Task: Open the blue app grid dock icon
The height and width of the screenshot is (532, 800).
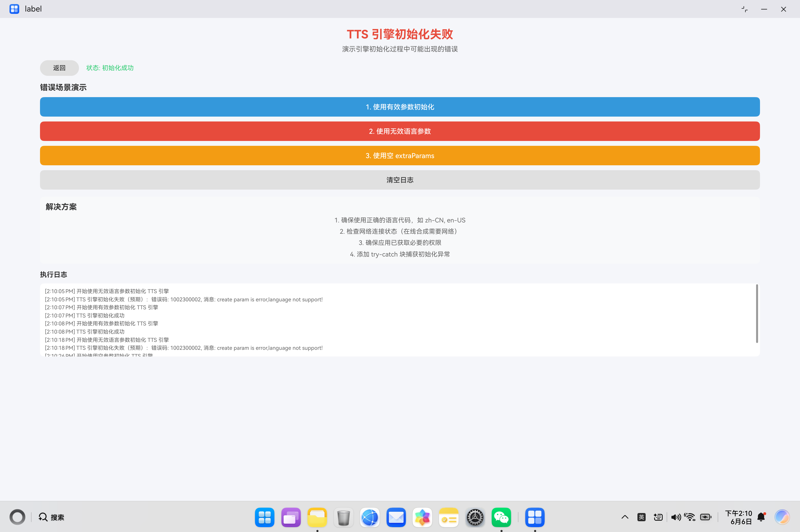Action: coord(264,517)
